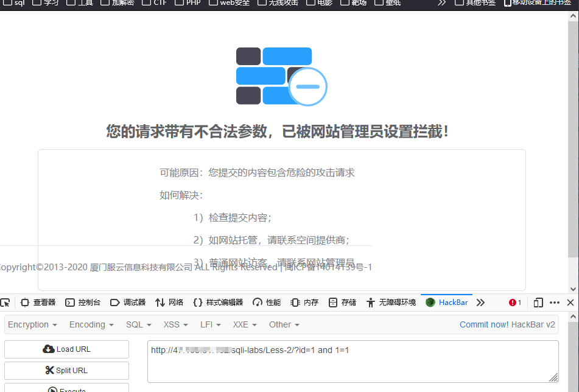Open the 移动设备上的书签 folder
The image size is (579, 392).
(537, 2)
